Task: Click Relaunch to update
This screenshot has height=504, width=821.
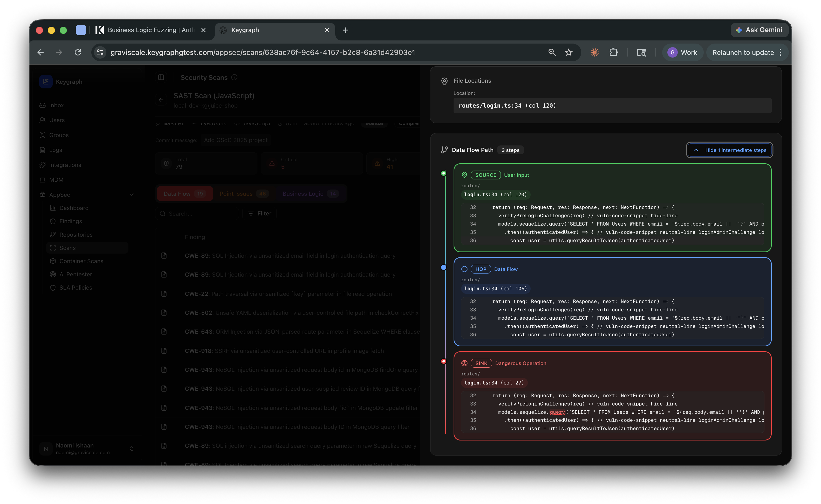Action: (743, 52)
